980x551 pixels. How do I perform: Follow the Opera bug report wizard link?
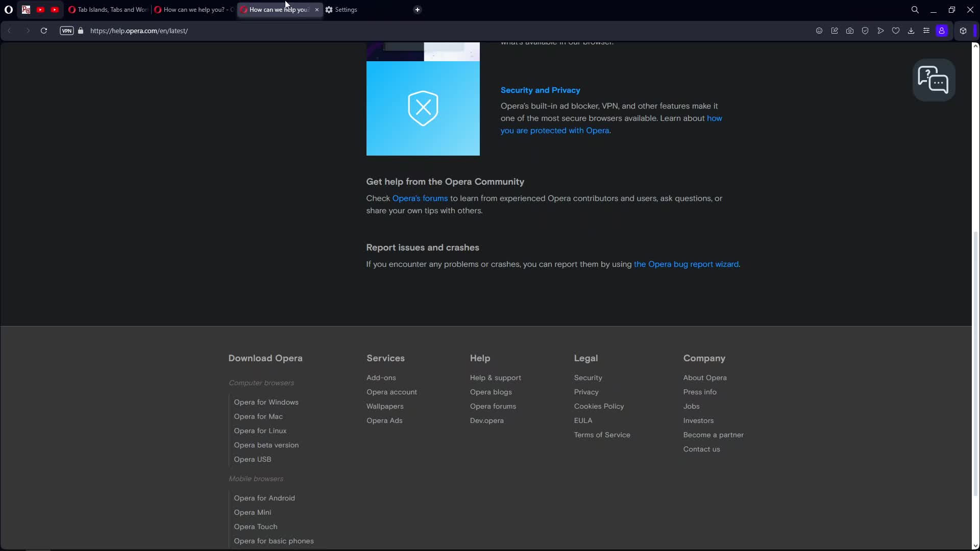point(686,264)
